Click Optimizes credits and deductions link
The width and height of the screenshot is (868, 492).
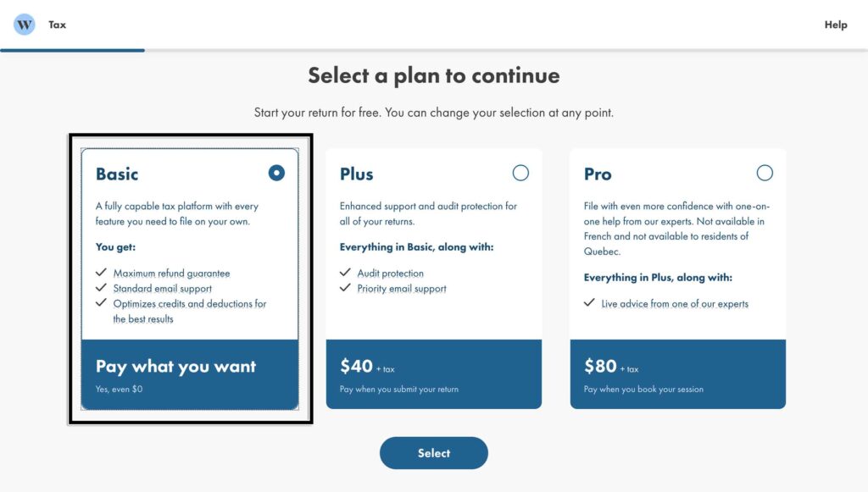point(190,304)
